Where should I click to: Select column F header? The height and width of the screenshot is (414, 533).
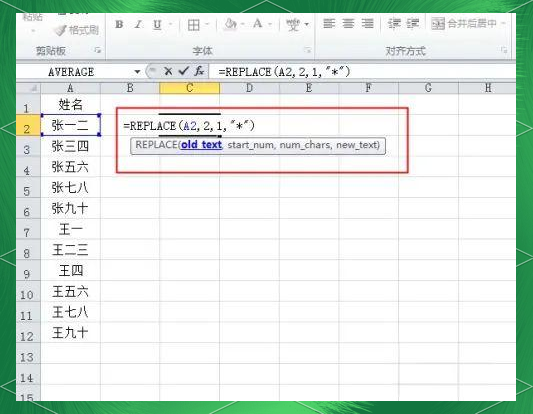pyautogui.click(x=368, y=88)
